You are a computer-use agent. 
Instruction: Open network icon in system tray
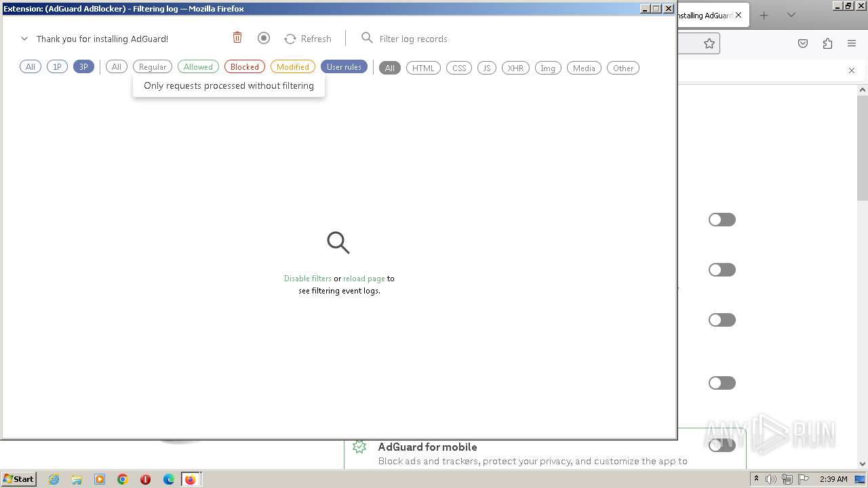click(789, 479)
